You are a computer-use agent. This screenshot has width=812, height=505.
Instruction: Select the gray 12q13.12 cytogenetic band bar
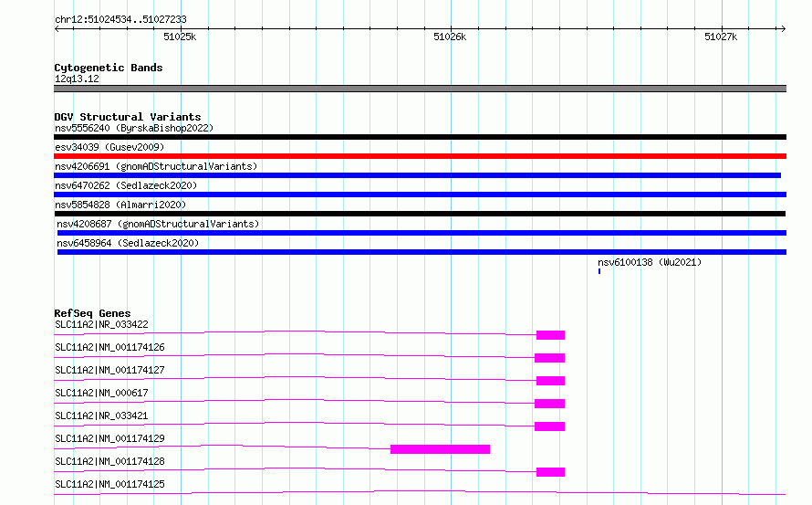pos(420,89)
